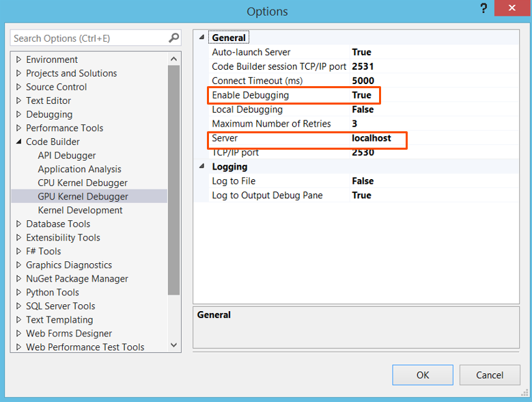Viewport: 532px width, 402px height.
Task: Open the CPU Kernel Debugger page
Action: (83, 183)
